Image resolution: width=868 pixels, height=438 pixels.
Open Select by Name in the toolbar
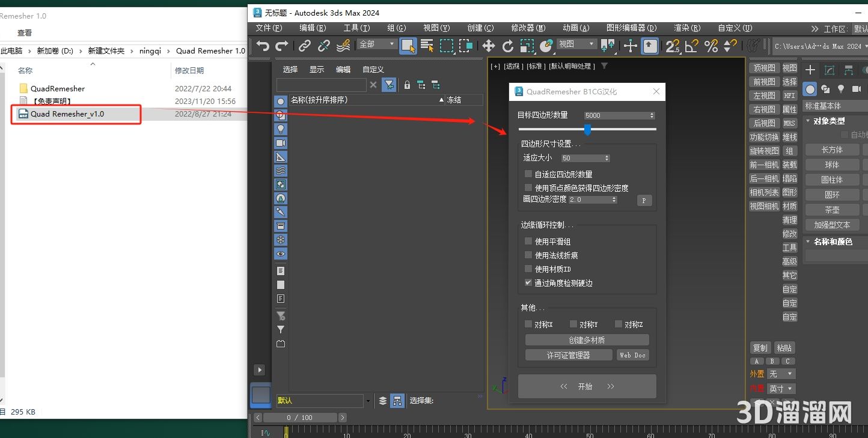pyautogui.click(x=427, y=46)
